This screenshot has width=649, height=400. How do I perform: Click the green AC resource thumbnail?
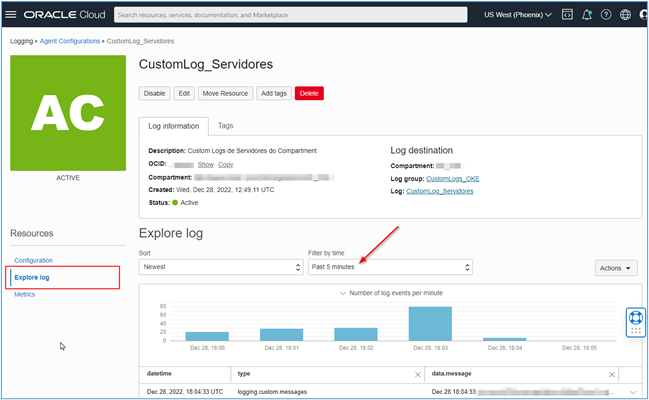click(68, 113)
